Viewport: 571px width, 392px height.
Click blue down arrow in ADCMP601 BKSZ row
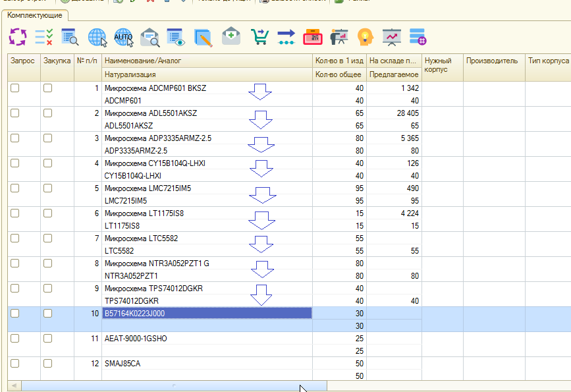click(261, 92)
